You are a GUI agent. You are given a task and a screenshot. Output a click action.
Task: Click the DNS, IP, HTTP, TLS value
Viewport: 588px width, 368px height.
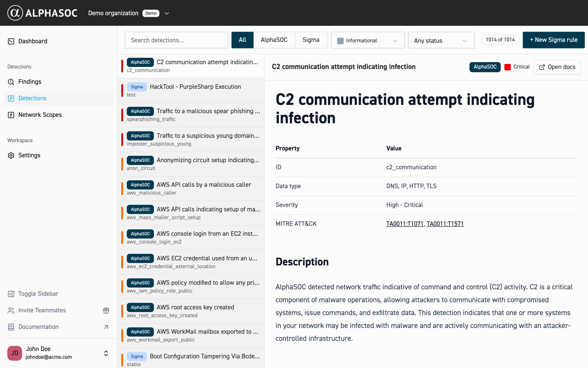click(x=411, y=186)
